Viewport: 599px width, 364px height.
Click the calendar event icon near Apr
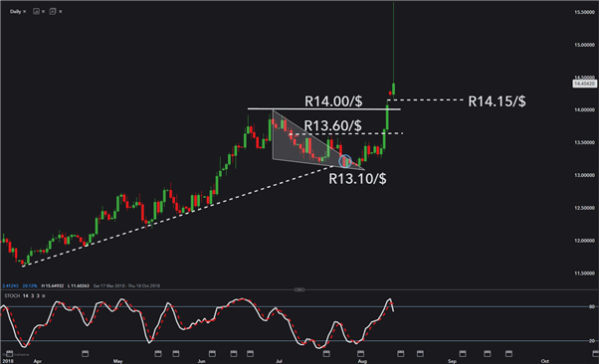pyautogui.click(x=10, y=353)
